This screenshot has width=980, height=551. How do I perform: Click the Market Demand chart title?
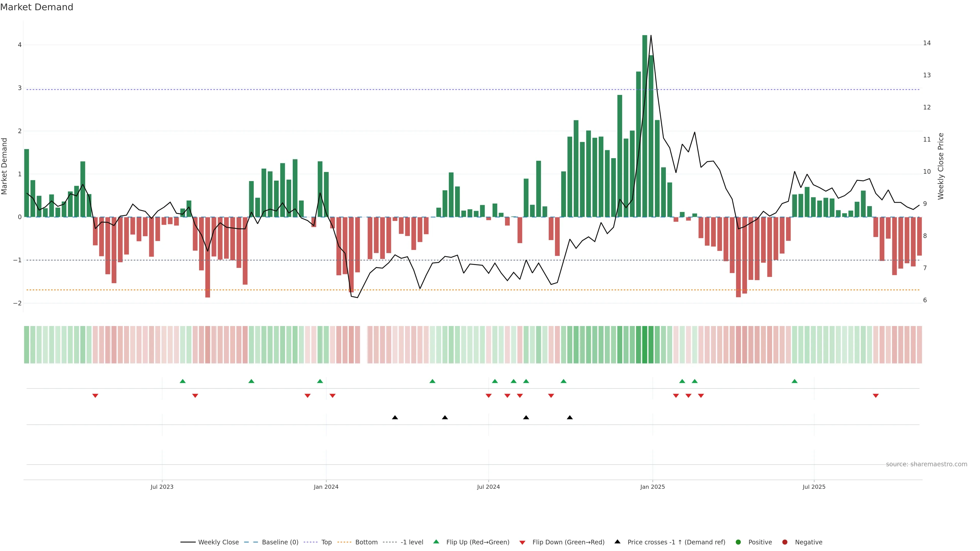coord(36,7)
